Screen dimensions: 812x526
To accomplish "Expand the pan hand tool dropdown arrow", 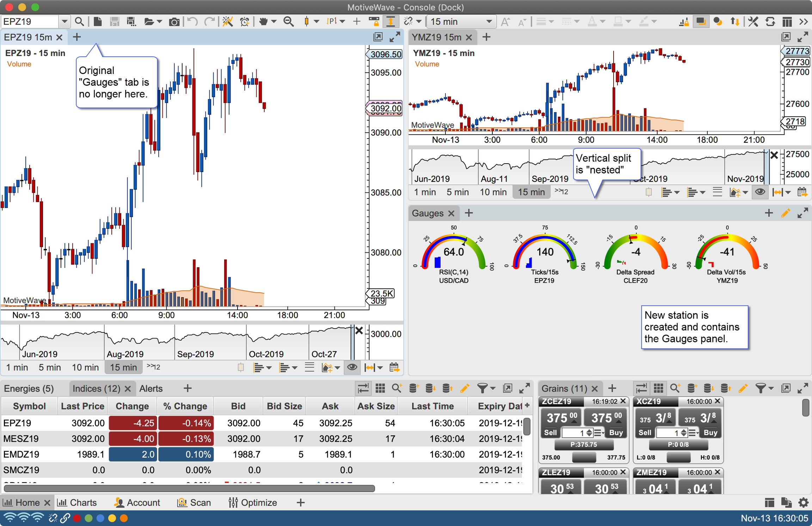I will point(274,22).
